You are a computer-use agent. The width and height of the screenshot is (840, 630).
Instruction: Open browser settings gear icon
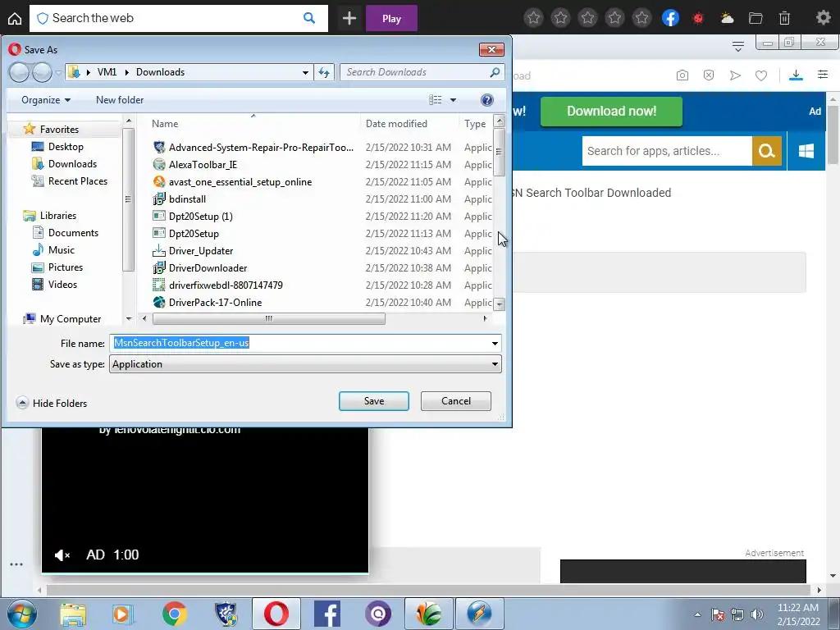coord(823,18)
